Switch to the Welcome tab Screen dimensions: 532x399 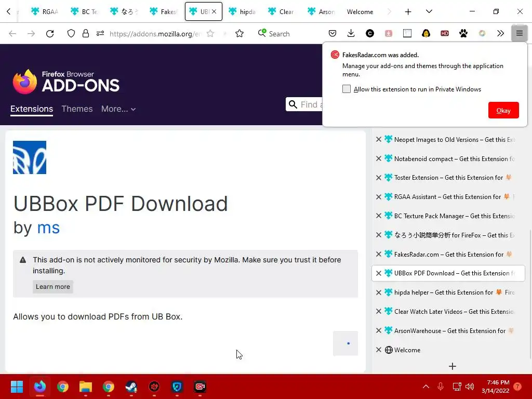[361, 11]
